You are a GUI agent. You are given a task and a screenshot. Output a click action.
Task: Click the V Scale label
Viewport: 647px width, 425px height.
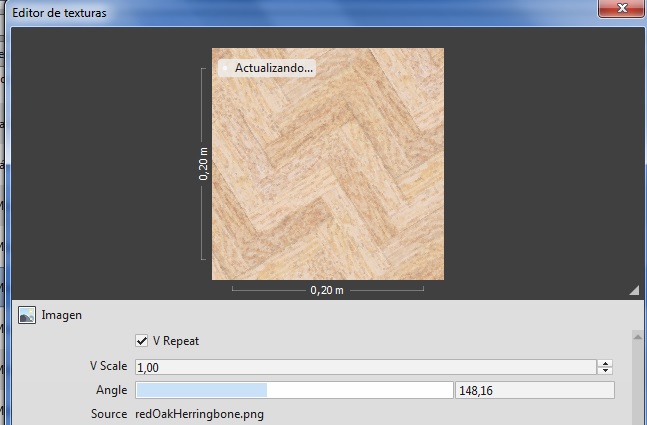coord(108,367)
